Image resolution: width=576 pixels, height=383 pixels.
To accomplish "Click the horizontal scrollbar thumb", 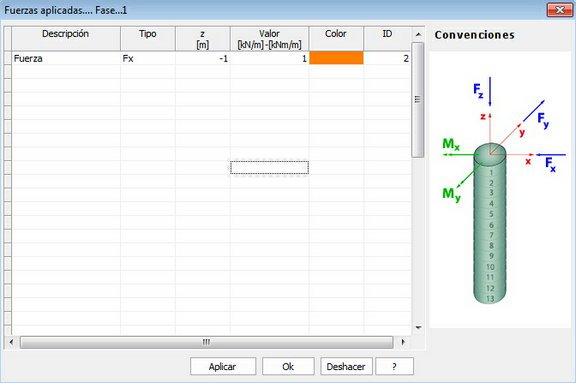I will pyautogui.click(x=206, y=342).
